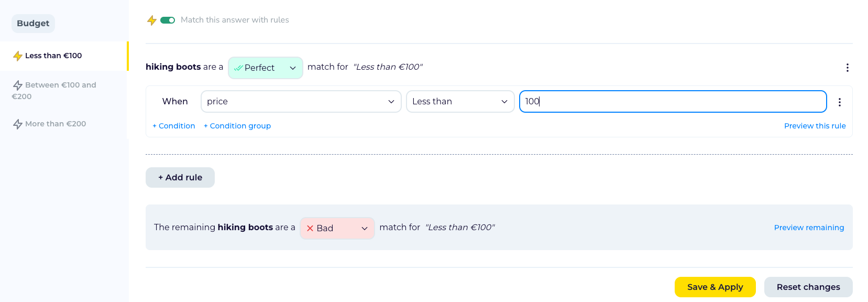The image size is (868, 302).
Task: Click the double-check icon in the Perfect dropdown
Action: coord(238,68)
